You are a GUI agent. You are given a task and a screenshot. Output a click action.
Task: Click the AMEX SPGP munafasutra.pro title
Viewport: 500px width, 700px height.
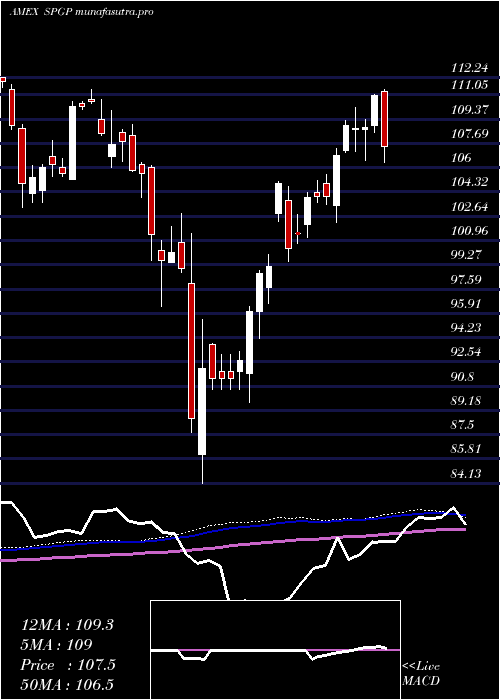81,12
